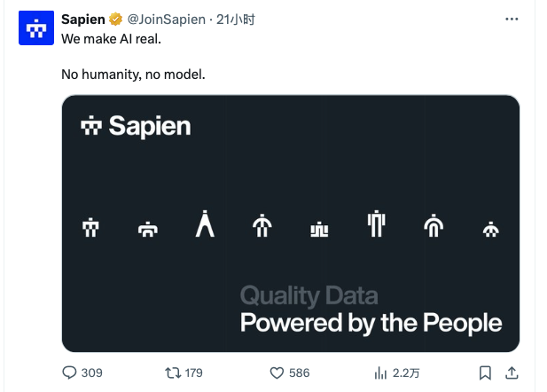Click 'Powered by the People' in image

[x=371, y=323]
